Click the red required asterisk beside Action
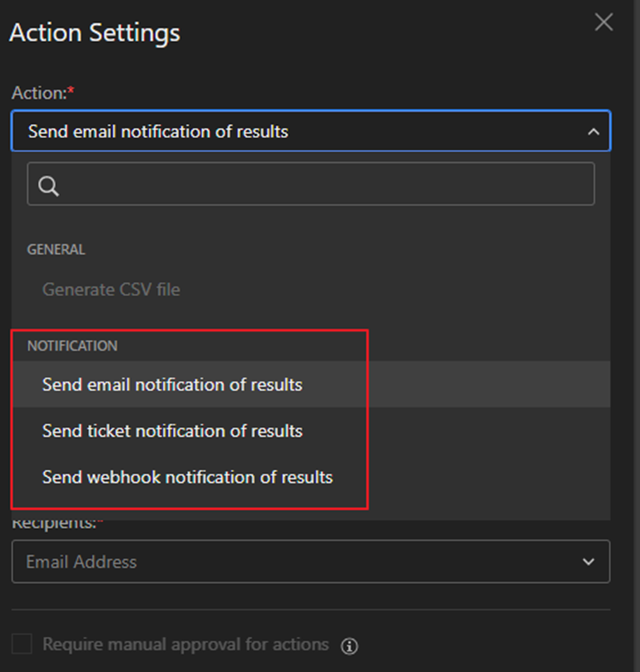The image size is (640, 672). click(71, 91)
